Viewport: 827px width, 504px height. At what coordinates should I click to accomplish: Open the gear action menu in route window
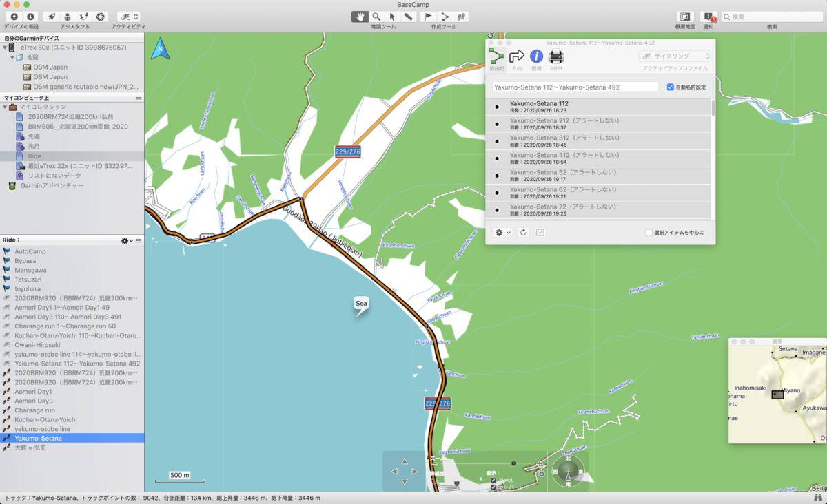tap(503, 233)
